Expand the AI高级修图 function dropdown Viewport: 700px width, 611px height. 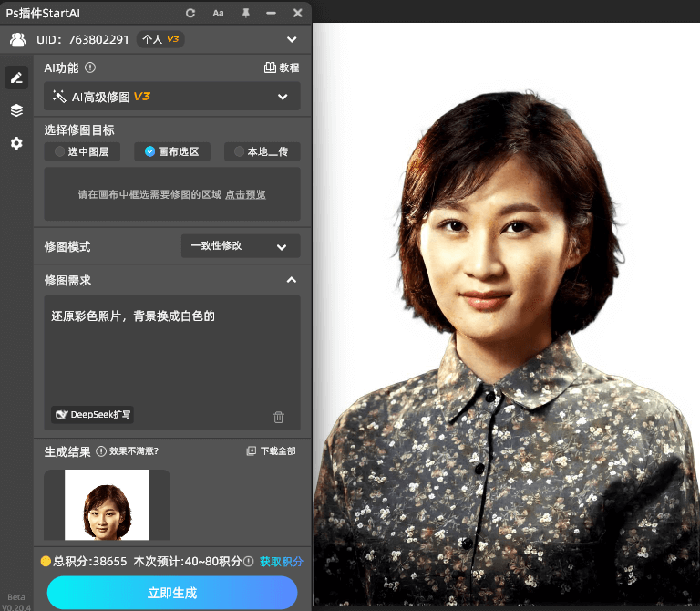click(x=172, y=96)
